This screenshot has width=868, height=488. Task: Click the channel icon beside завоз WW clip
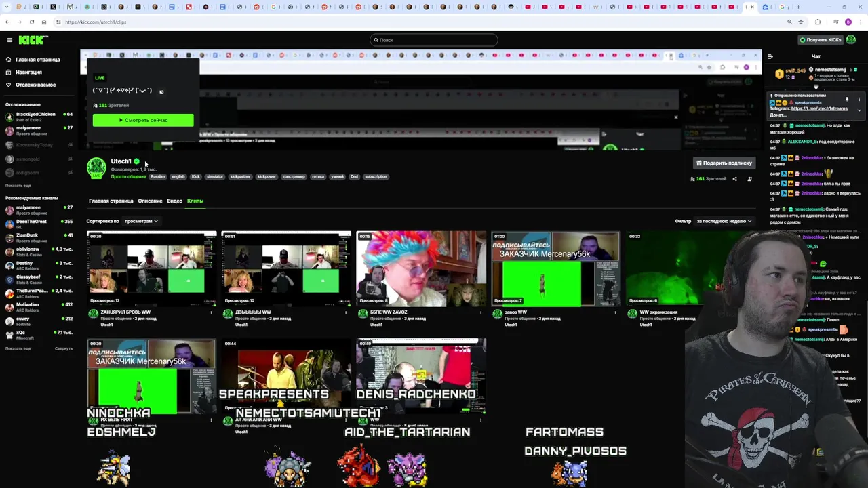point(497,314)
